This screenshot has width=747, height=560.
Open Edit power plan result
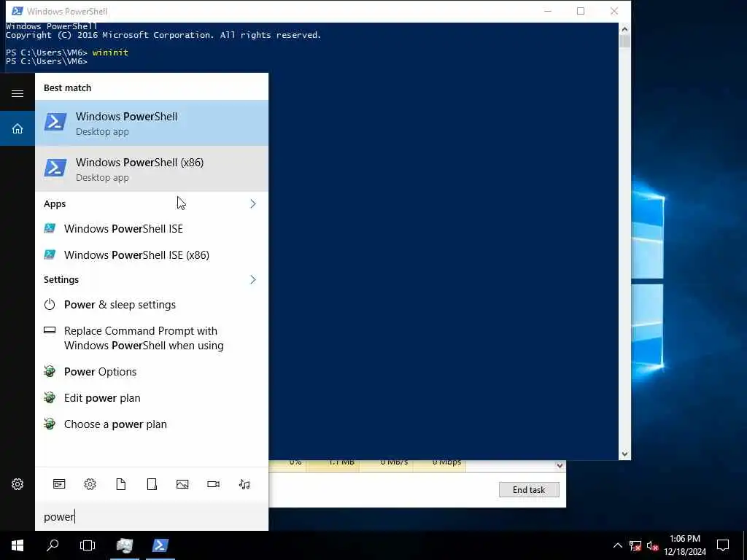click(x=152, y=397)
